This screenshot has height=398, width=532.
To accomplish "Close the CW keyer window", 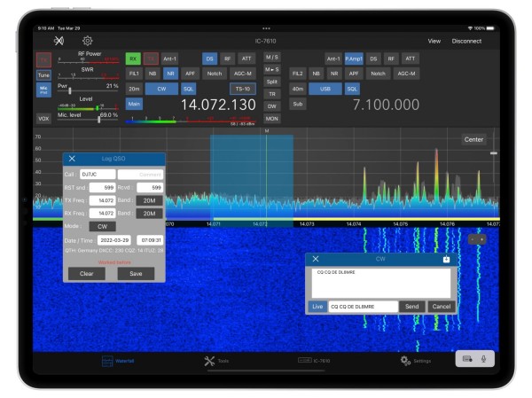I will tap(315, 259).
